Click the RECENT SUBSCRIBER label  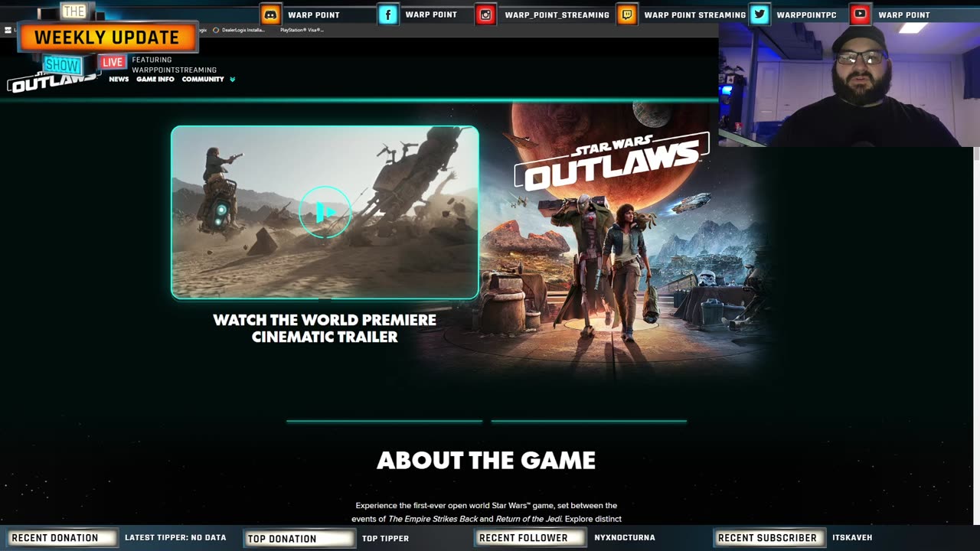pyautogui.click(x=770, y=538)
